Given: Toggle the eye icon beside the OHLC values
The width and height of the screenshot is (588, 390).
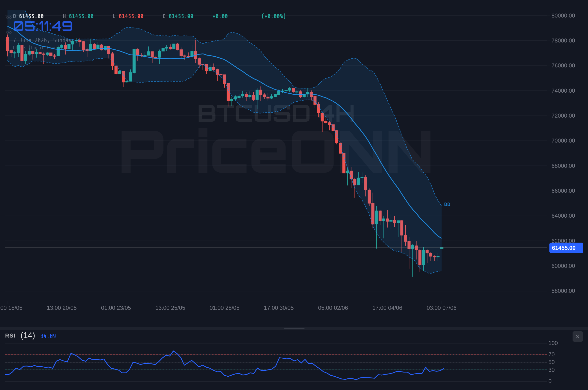Looking at the screenshot, I should click(x=8, y=17).
